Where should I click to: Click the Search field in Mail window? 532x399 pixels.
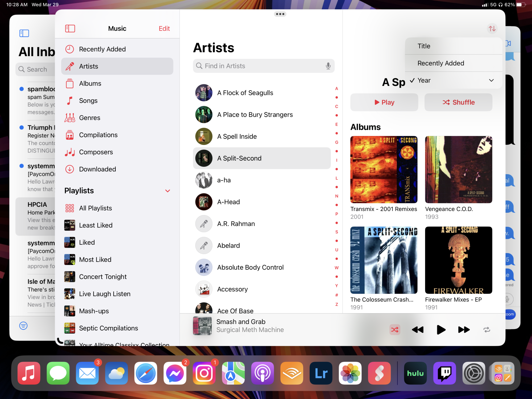(35, 69)
